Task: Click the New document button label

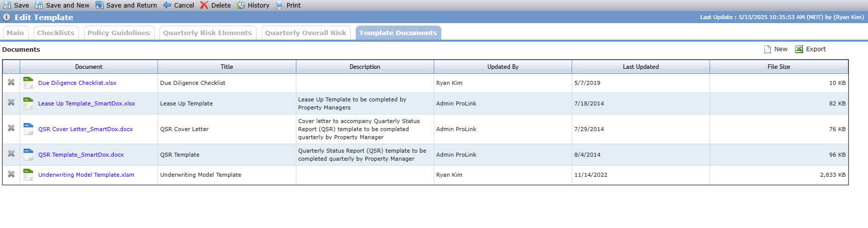Action: pos(781,49)
